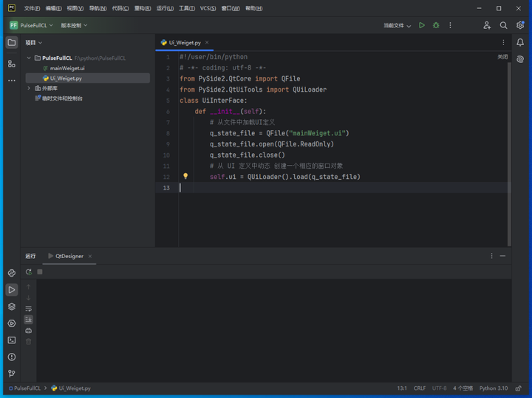532x398 pixels.
Task: Open the 重构(R) menu
Action: pyautogui.click(x=143, y=8)
